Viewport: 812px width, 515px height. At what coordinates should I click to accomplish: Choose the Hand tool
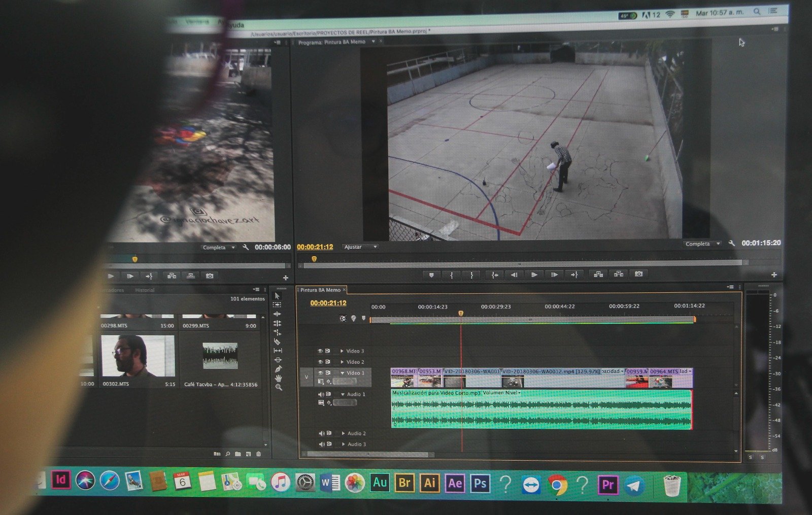point(278,378)
